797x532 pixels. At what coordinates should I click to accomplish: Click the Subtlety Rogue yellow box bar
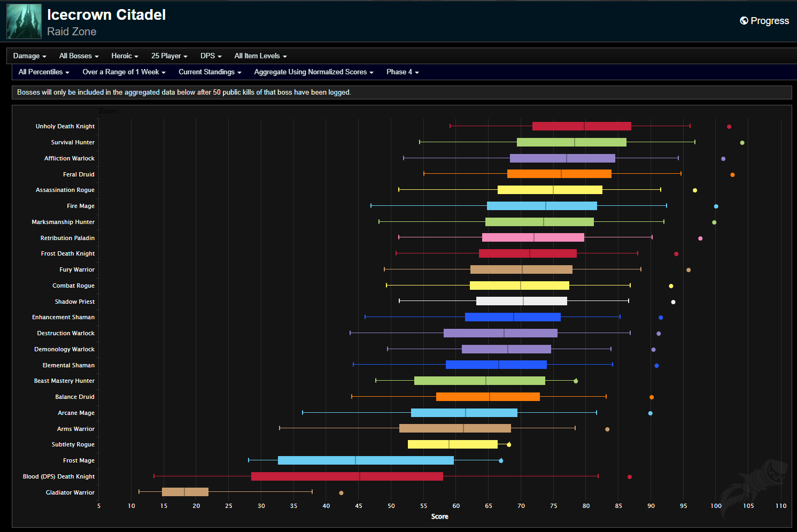pyautogui.click(x=453, y=444)
